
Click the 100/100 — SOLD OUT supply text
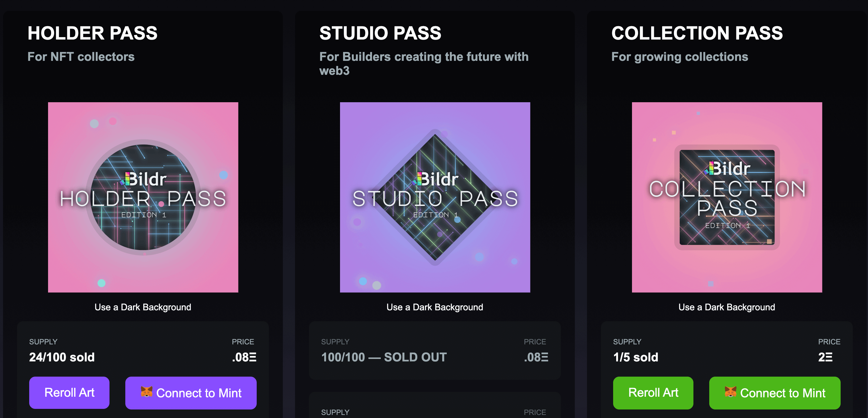click(384, 357)
